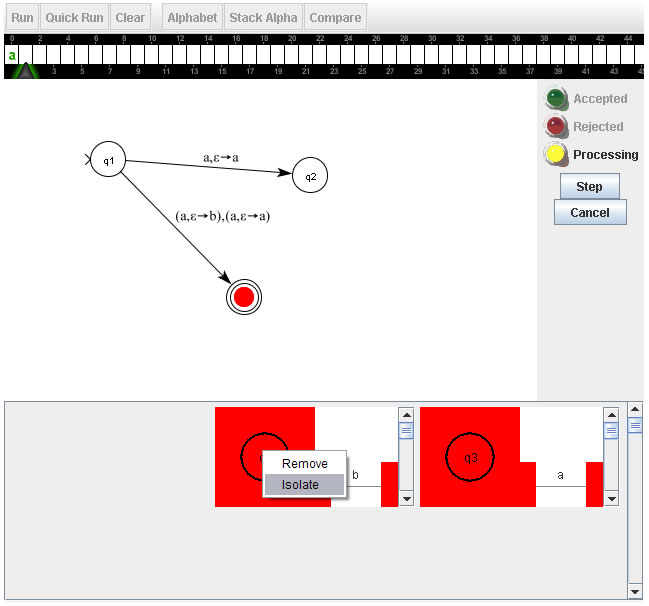Screen dimensions: 649x606
Task: Click the q3 state configuration thumbnail
Action: pos(470,456)
